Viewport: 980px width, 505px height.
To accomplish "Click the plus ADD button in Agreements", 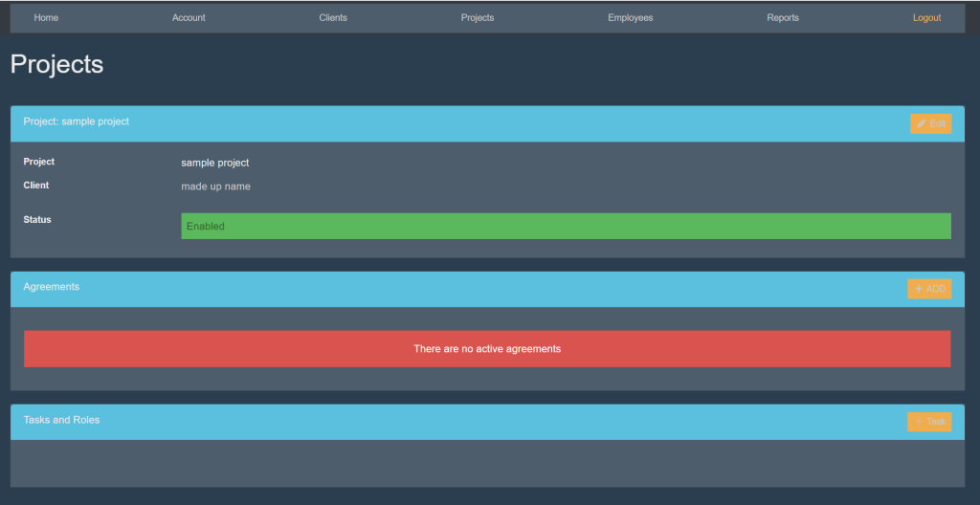I will pos(929,289).
